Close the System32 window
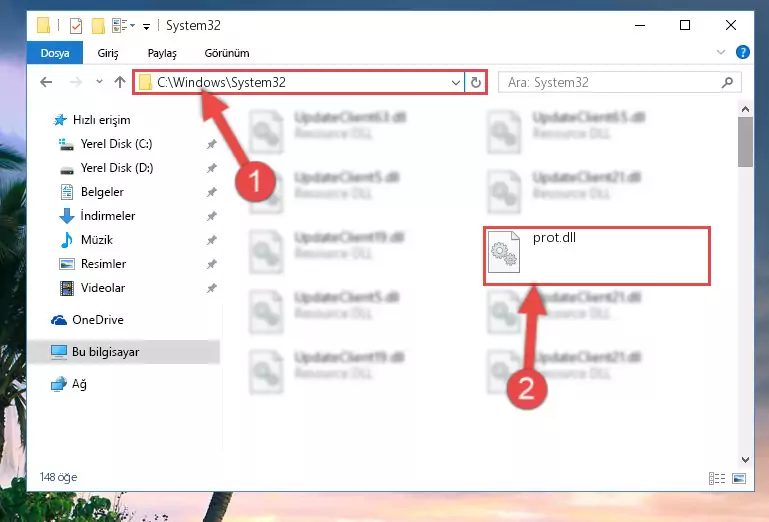Image resolution: width=769 pixels, height=522 pixels. 731,25
